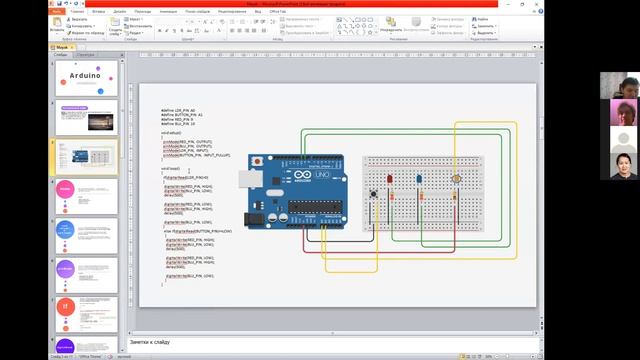Click the Line Spacing icon
The width and height of the screenshot is (640, 360).
pos(272,22)
